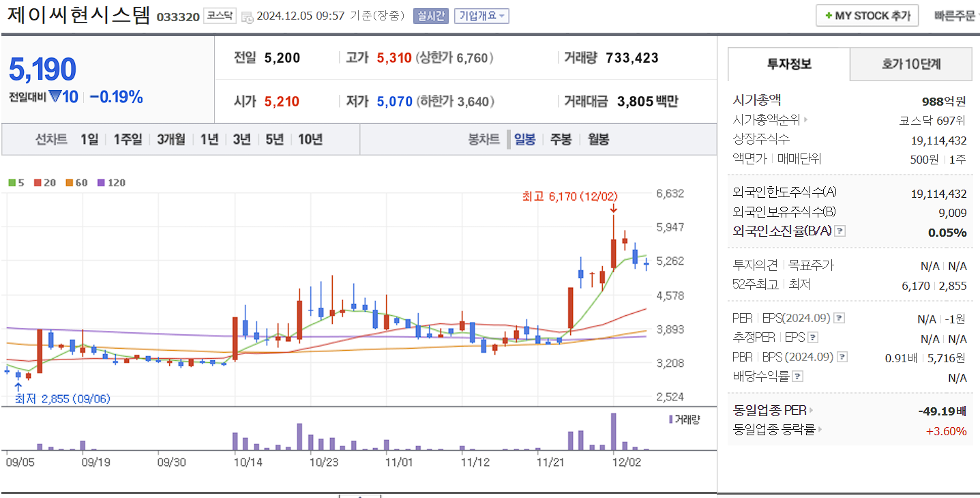Click the MY STOCK 추가 button
Viewport: 980px width, 498px height.
tap(867, 15)
